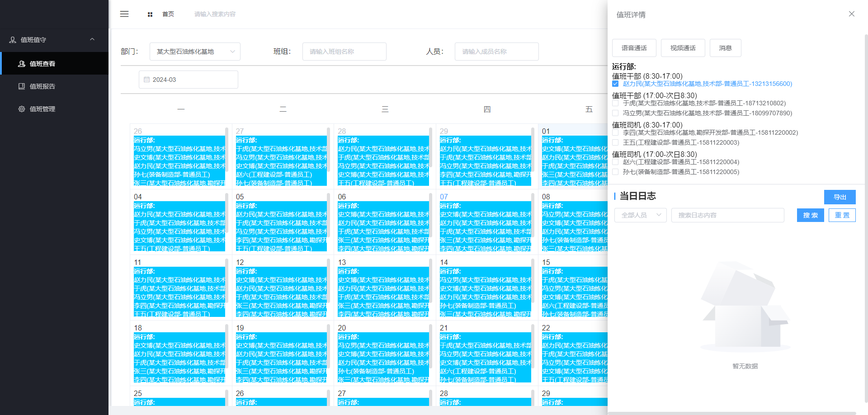The height and width of the screenshot is (415, 868).
Task: Uncheck the 赵力民 duty officer checkbox
Action: pyautogui.click(x=615, y=84)
